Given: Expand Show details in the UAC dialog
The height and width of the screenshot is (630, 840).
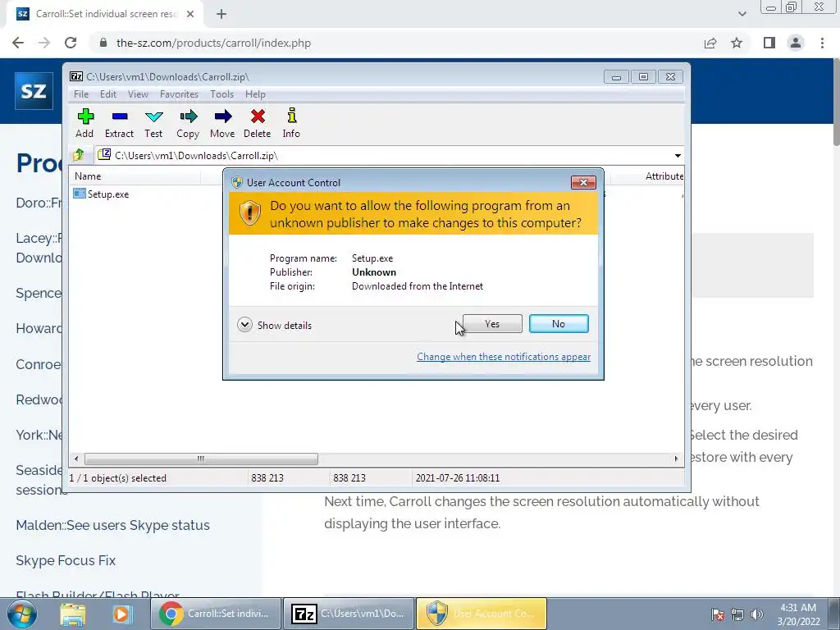Looking at the screenshot, I should point(274,325).
